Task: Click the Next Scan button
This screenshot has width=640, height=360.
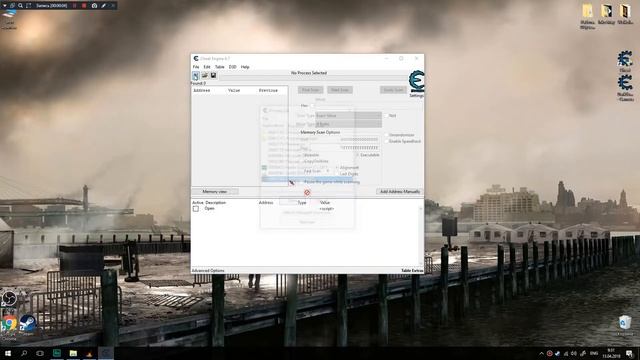Action: (x=340, y=90)
